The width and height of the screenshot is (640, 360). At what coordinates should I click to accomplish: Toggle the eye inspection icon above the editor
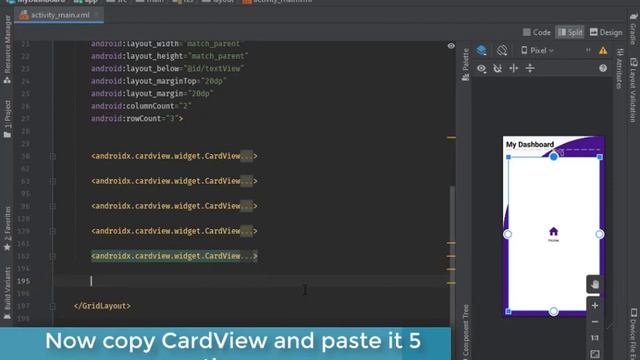click(x=451, y=46)
